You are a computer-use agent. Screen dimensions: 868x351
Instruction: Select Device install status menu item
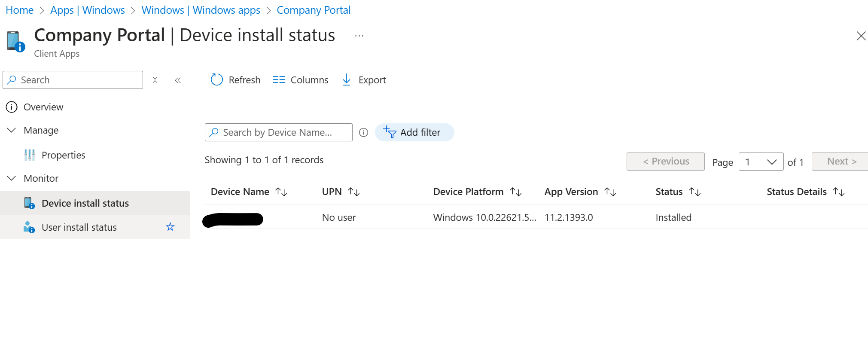[94, 203]
